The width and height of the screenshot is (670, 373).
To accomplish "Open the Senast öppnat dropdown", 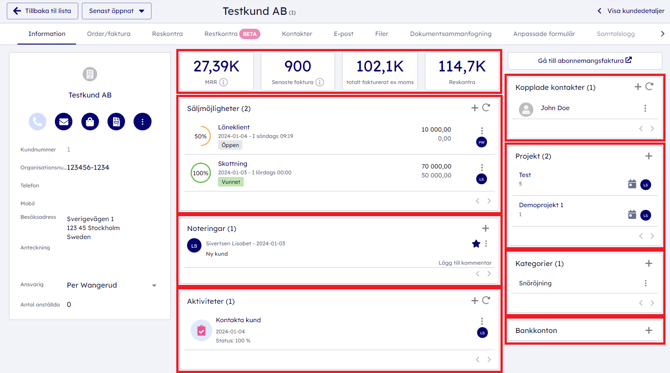I will tap(117, 11).
